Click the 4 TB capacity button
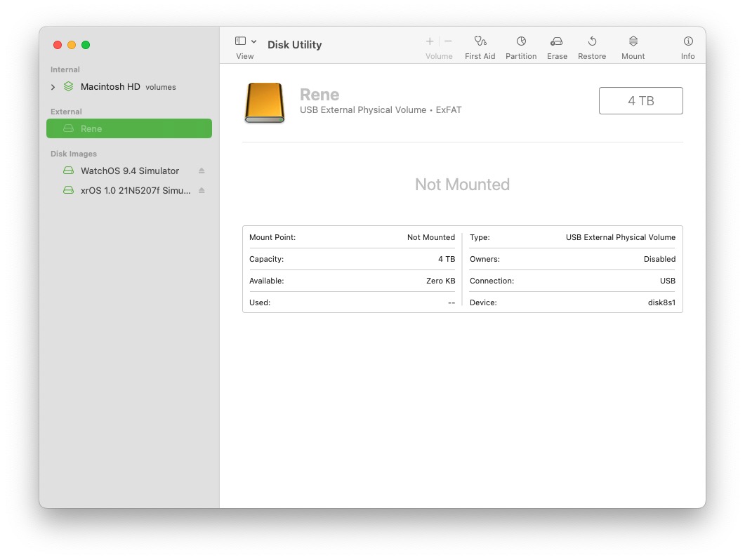 640,100
